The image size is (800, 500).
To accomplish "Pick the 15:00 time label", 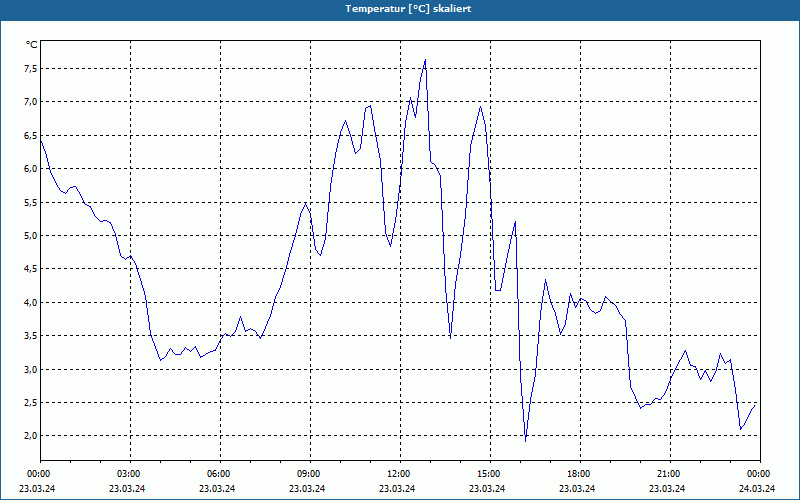I will point(487,474).
